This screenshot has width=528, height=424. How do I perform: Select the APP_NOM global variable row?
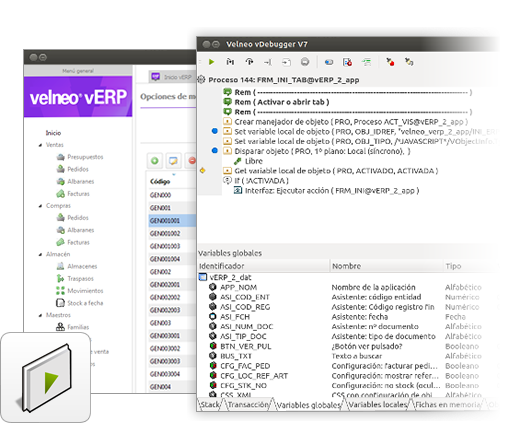347,287
